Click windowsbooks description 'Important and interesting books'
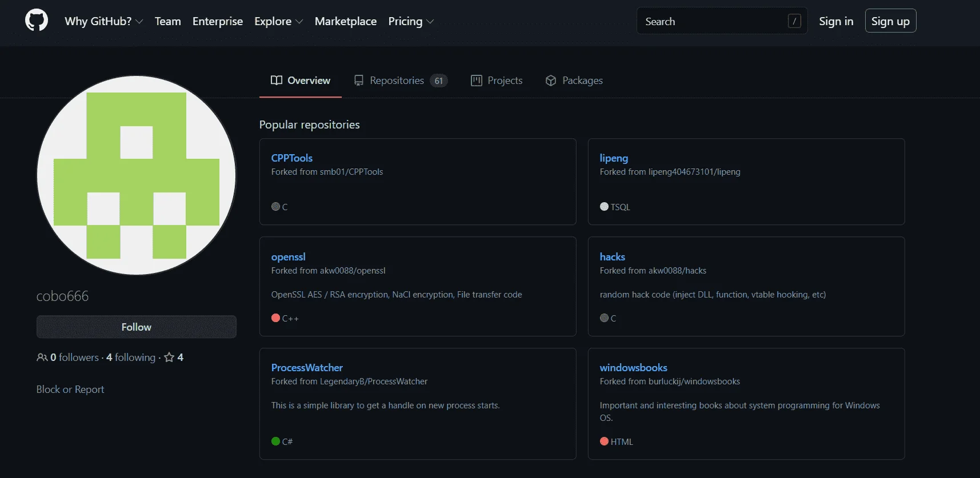 (740, 412)
